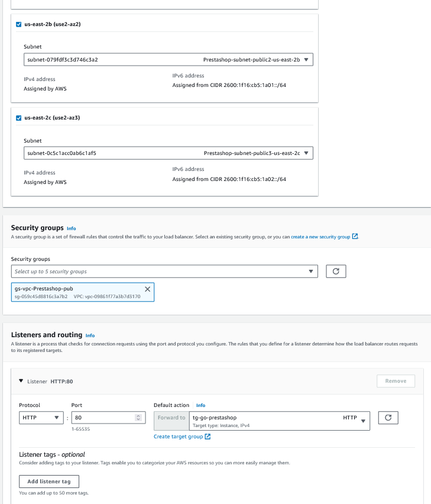Open Security groups Info link
431x504 pixels.
[x=72, y=228]
